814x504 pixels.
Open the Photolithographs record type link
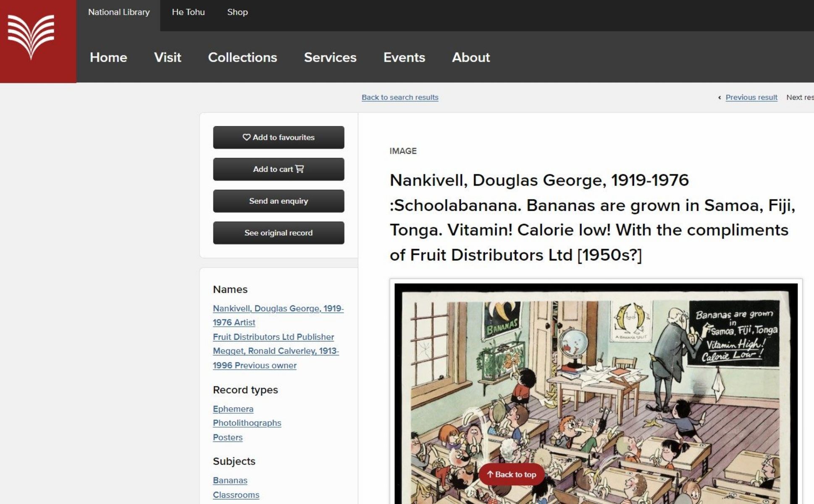tap(247, 423)
